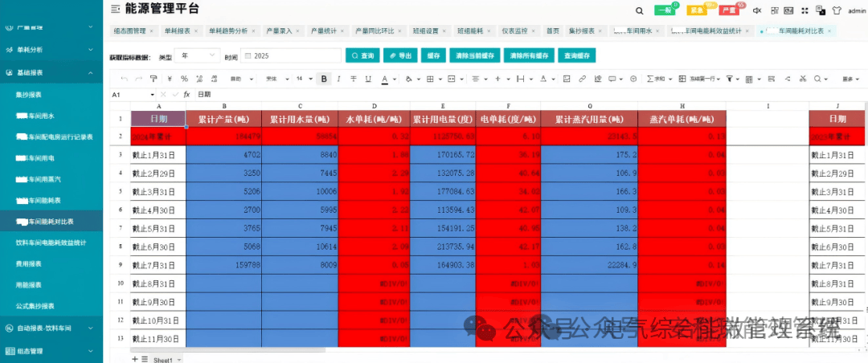Close the 组态图管理 tab

pyautogui.click(x=152, y=31)
